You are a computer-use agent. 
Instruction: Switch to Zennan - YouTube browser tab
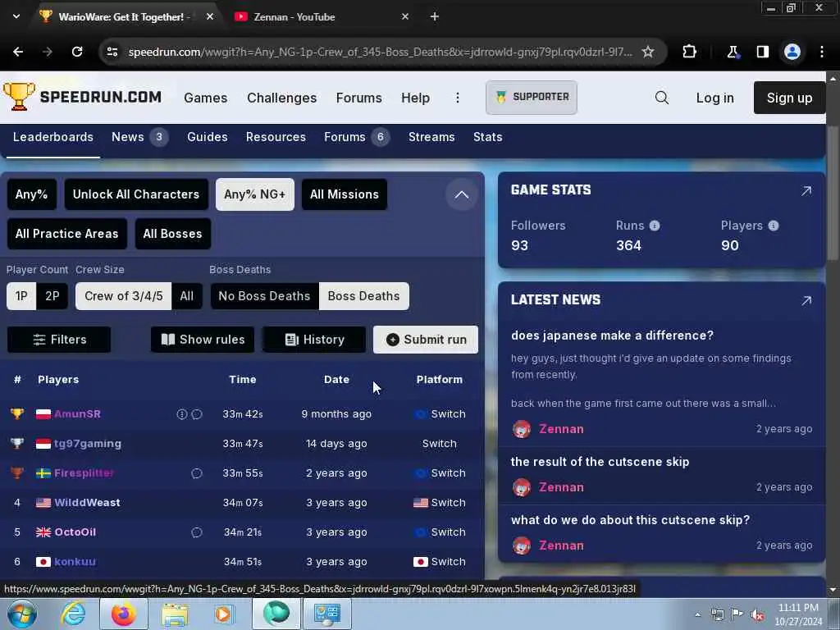point(322,16)
